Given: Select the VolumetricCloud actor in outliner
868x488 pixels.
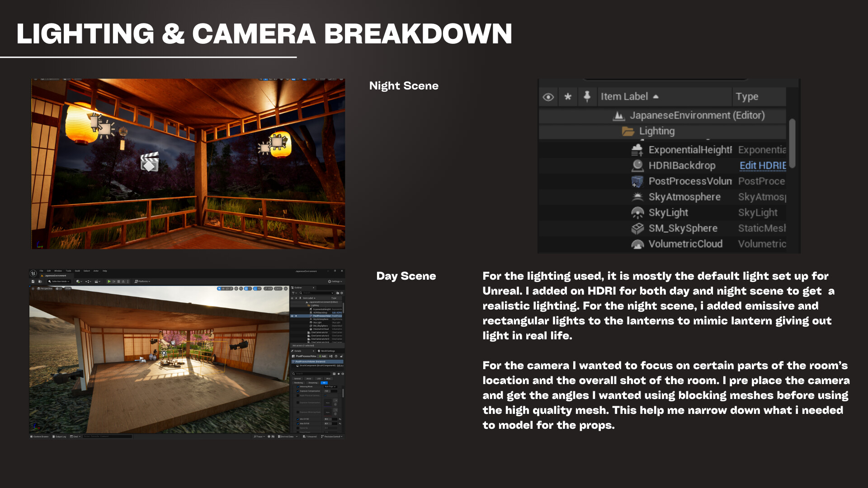Looking at the screenshot, I should (x=685, y=244).
